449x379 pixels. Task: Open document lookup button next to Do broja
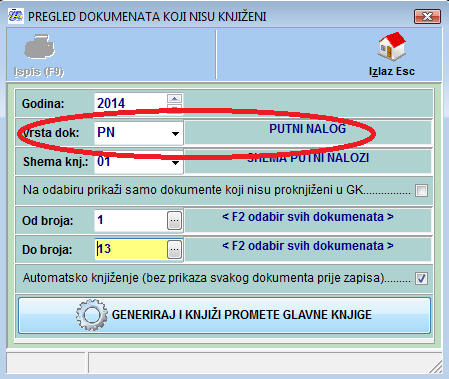[175, 249]
